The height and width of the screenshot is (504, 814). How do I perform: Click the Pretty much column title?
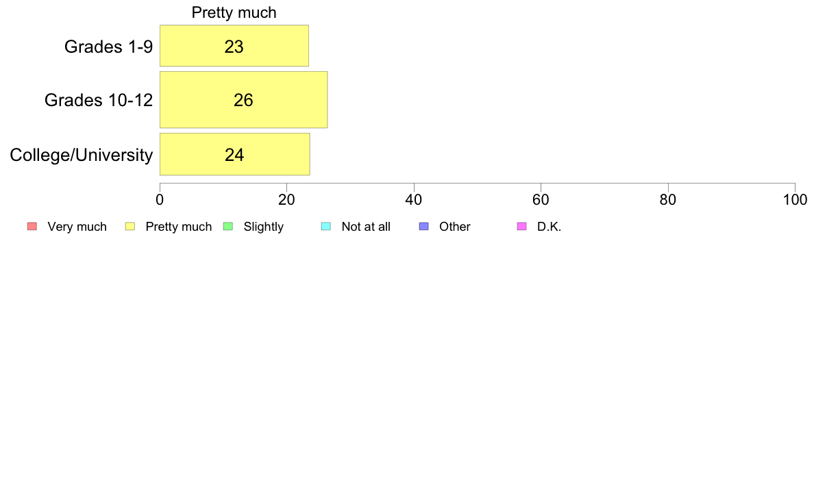pos(234,12)
